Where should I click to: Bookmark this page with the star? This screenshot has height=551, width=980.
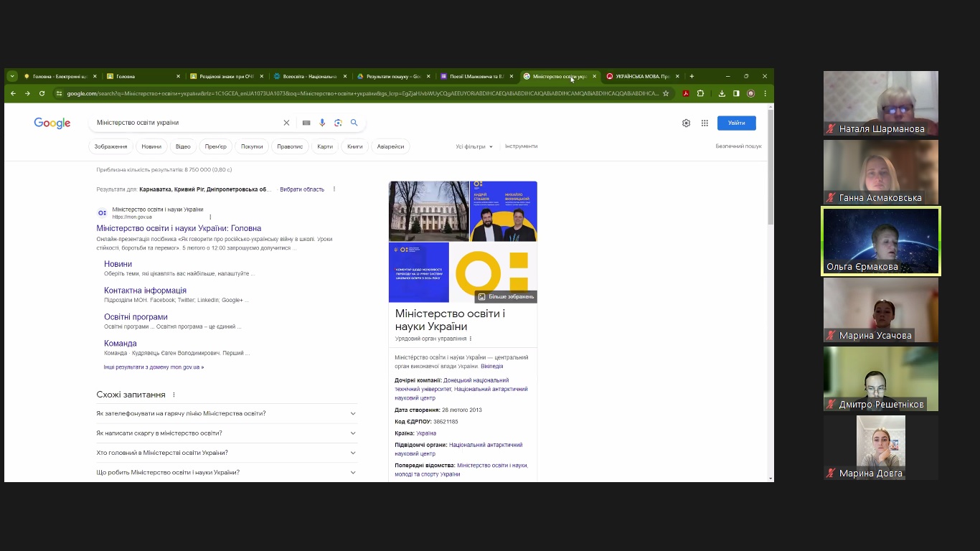(x=666, y=93)
